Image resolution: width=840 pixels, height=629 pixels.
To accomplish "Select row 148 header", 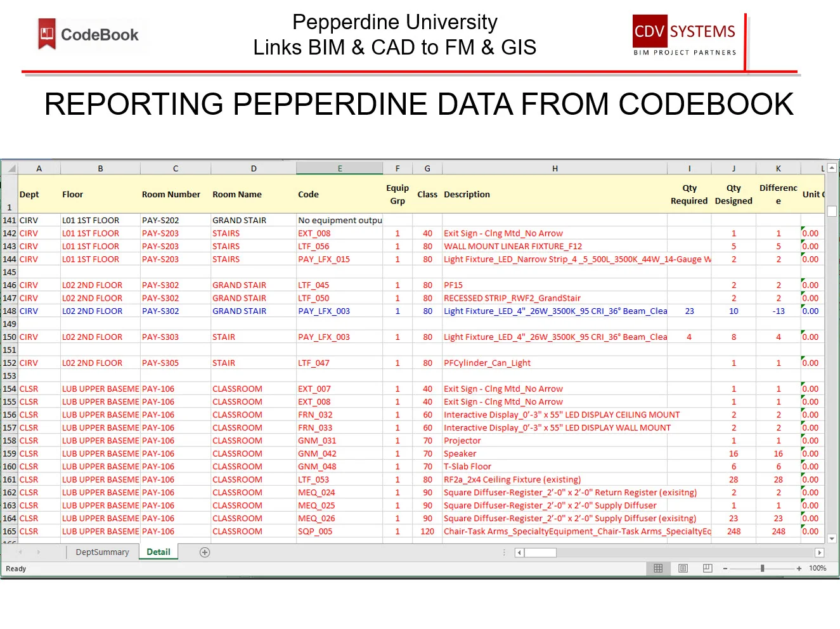I will click(9, 311).
